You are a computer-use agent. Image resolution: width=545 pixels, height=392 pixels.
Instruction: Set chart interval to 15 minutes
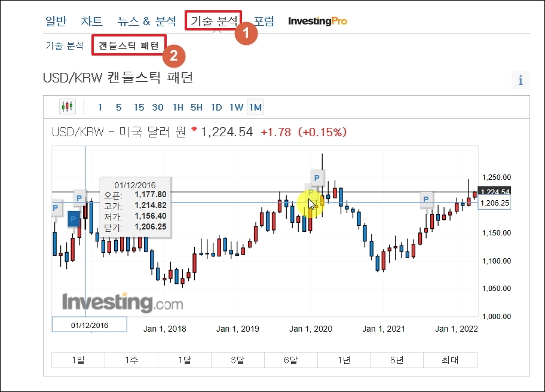click(x=139, y=108)
